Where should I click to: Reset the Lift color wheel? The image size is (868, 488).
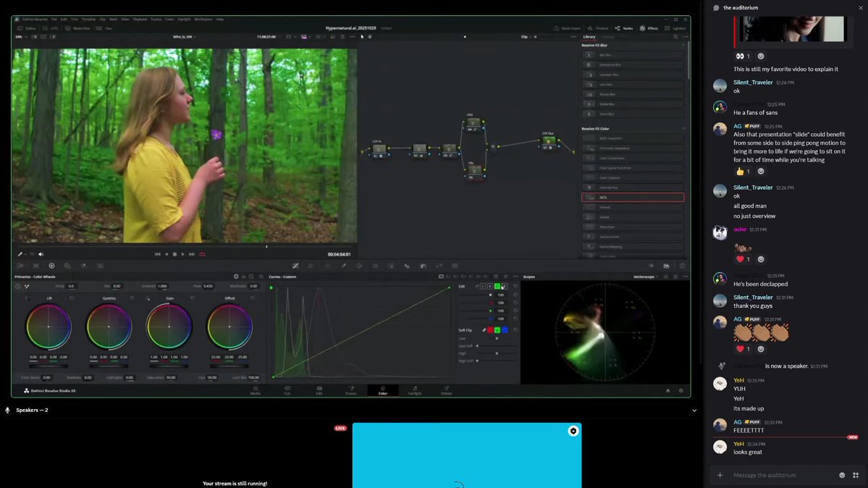click(72, 298)
